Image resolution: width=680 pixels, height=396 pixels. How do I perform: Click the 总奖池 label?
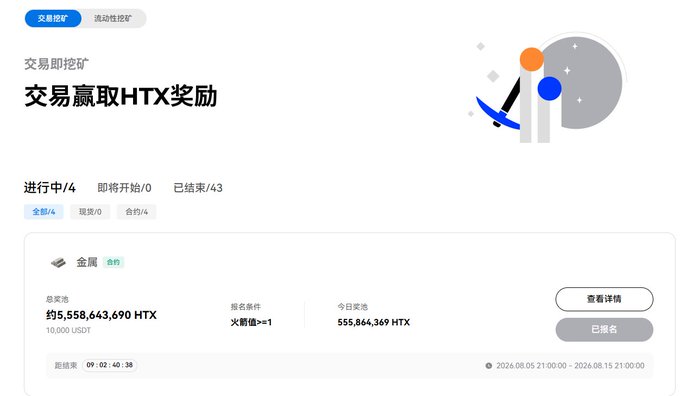coord(57,299)
